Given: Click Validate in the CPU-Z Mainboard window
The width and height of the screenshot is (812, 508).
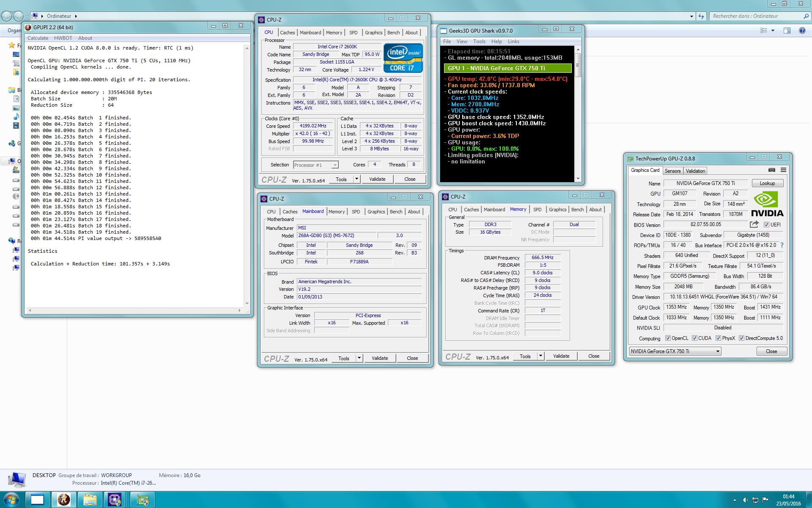Looking at the screenshot, I should (x=380, y=358).
